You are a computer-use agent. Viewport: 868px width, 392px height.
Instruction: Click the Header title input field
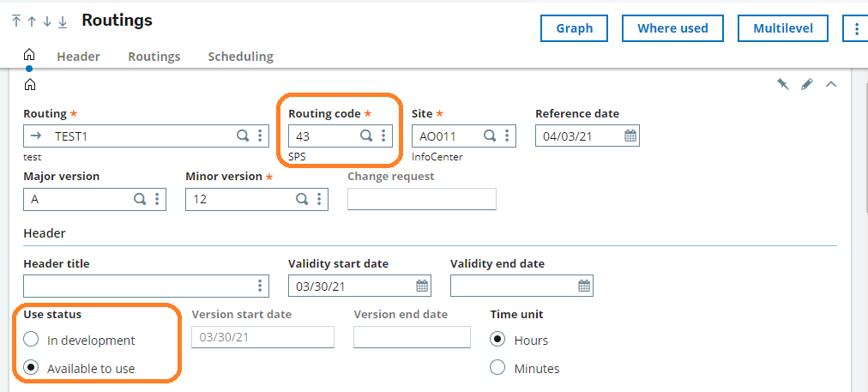pyautogui.click(x=146, y=286)
